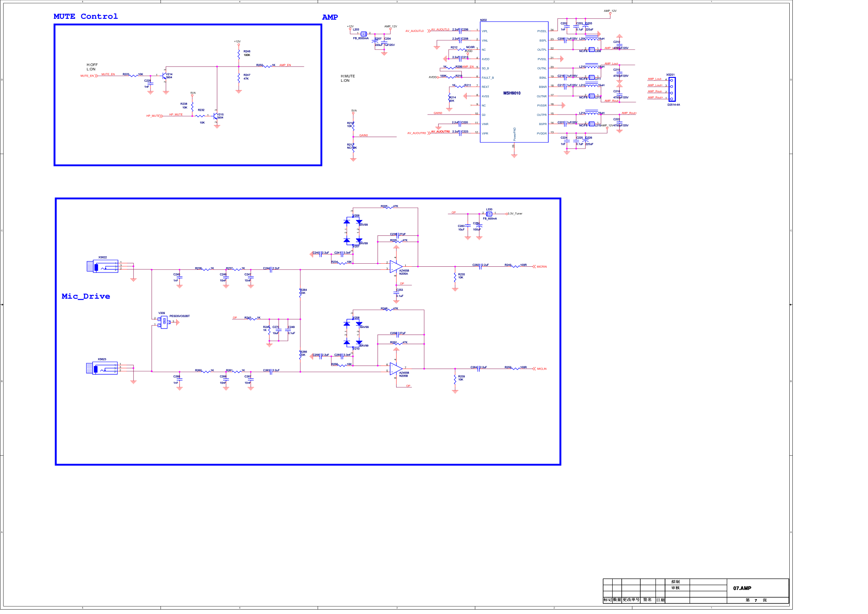The width and height of the screenshot is (868, 614).
Task: Select the XS623 microphone jack symbol
Action: [102, 368]
